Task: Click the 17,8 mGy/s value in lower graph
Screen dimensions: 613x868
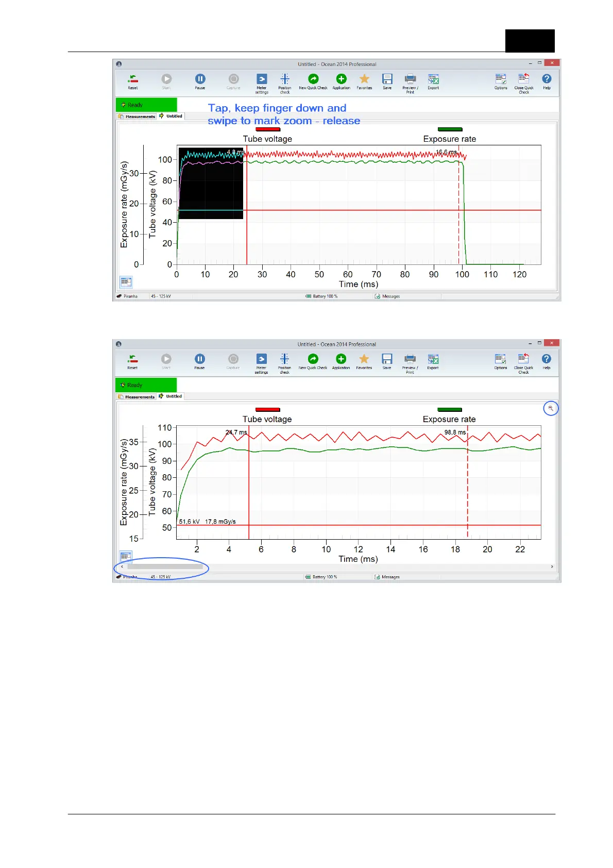Action: 220,522
